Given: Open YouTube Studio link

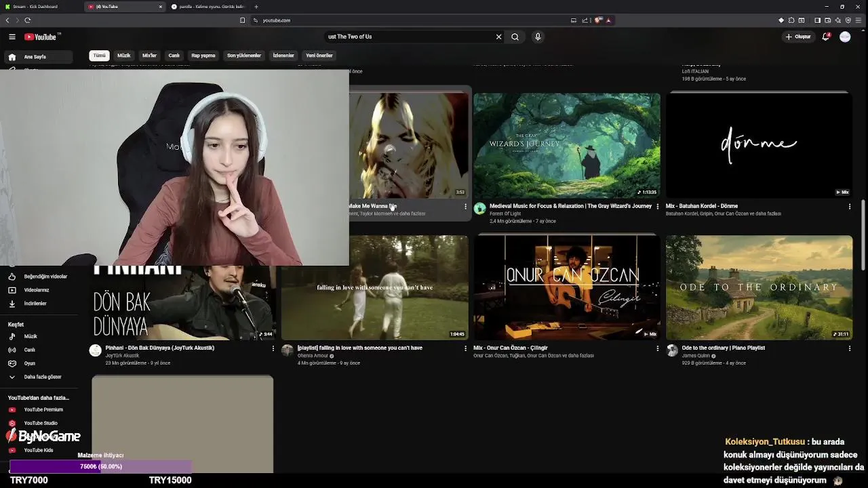Looking at the screenshot, I should pyautogui.click(x=37, y=423).
